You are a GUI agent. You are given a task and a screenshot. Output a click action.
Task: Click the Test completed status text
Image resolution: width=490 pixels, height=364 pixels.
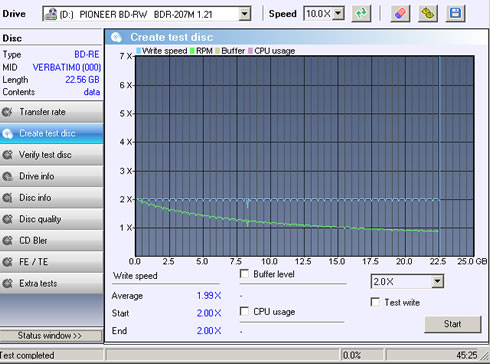coord(27,355)
